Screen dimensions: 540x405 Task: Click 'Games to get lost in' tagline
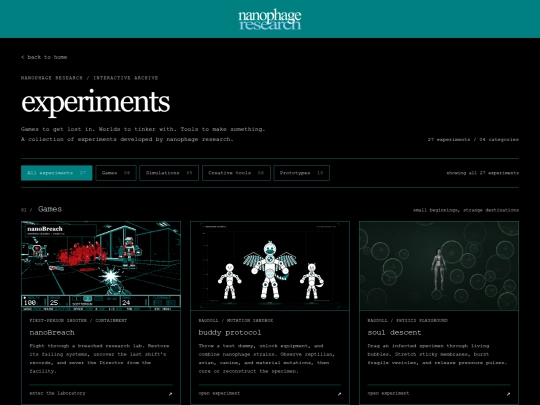[143, 129]
